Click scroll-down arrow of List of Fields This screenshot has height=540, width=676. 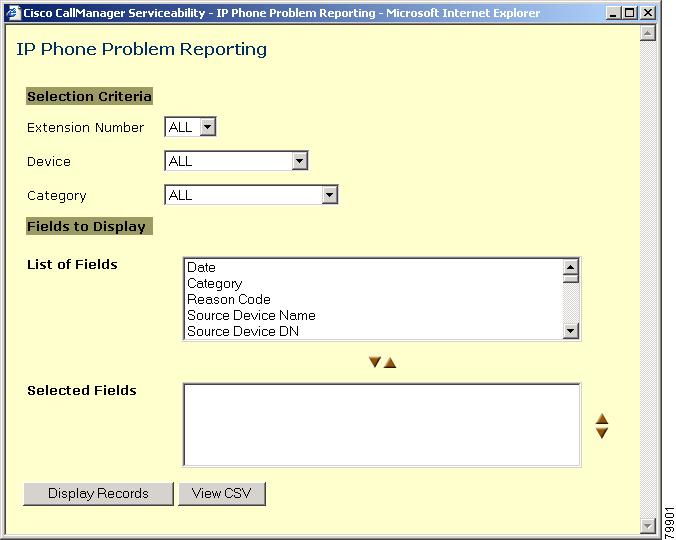pyautogui.click(x=570, y=331)
